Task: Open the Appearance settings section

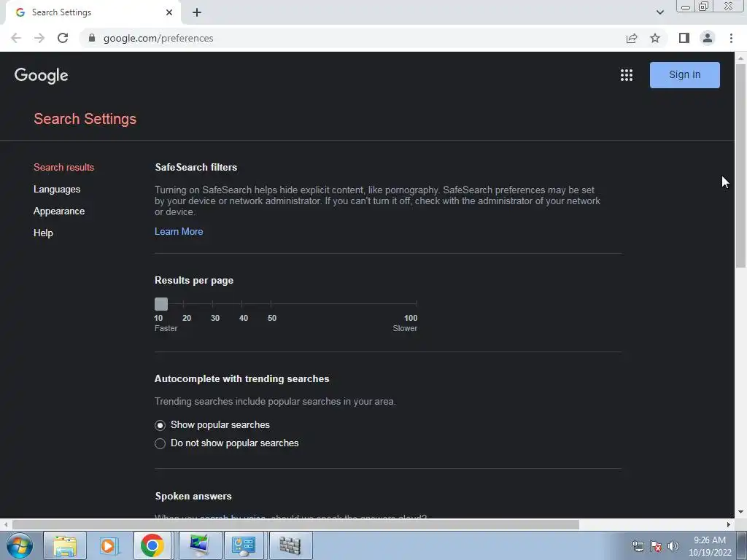Action: click(x=59, y=211)
